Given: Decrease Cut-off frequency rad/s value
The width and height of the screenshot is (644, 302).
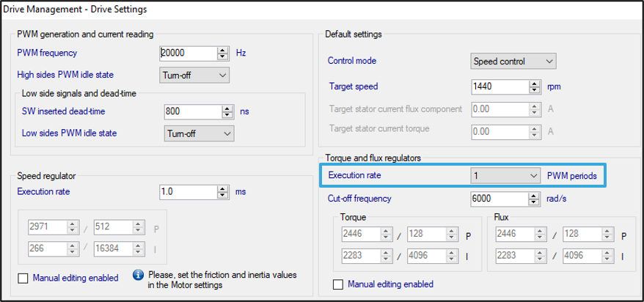Looking at the screenshot, I should pyautogui.click(x=534, y=203).
